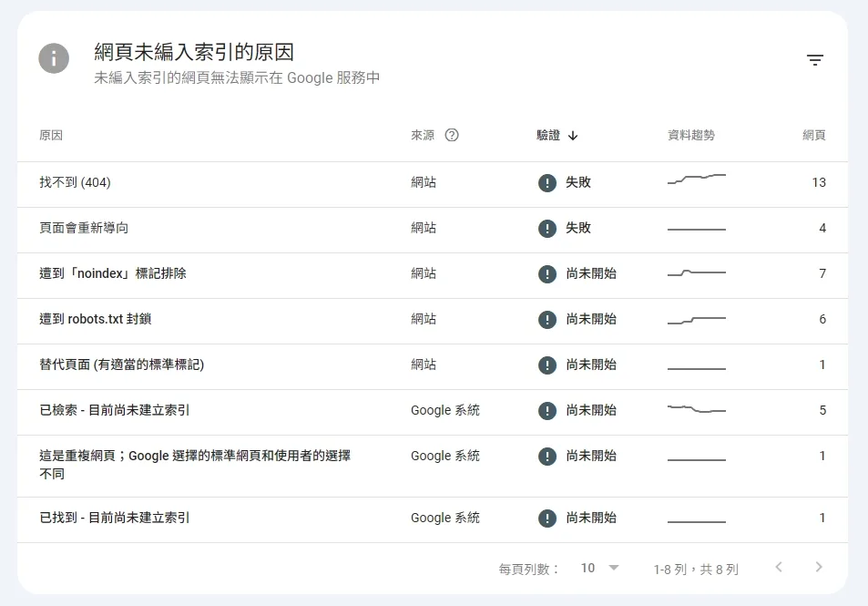Screen dimensions: 868x606
Task: Click the failure icon in the 找不到 (404) row
Action: pos(546,183)
